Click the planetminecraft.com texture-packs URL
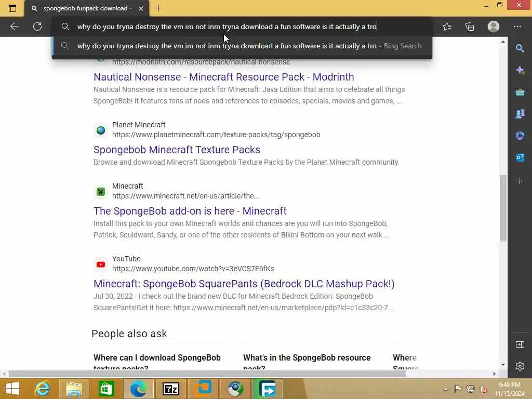Image resolution: width=532 pixels, height=399 pixels. (x=216, y=135)
